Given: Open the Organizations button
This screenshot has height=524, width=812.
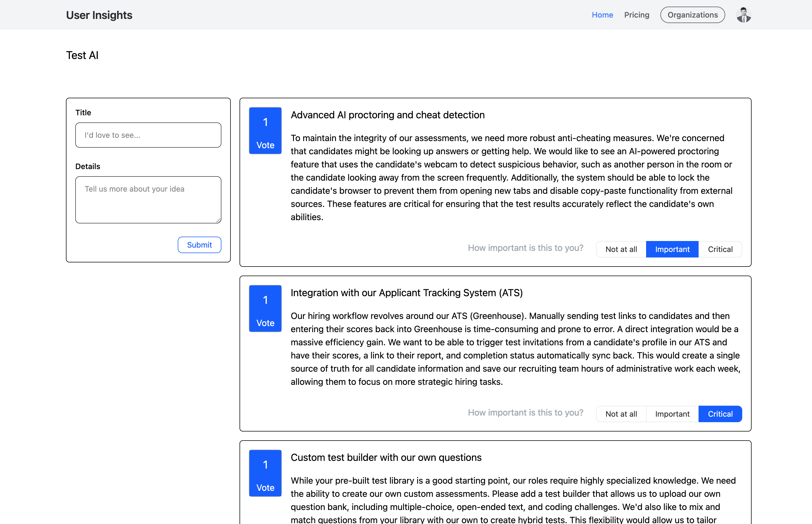Looking at the screenshot, I should (693, 15).
